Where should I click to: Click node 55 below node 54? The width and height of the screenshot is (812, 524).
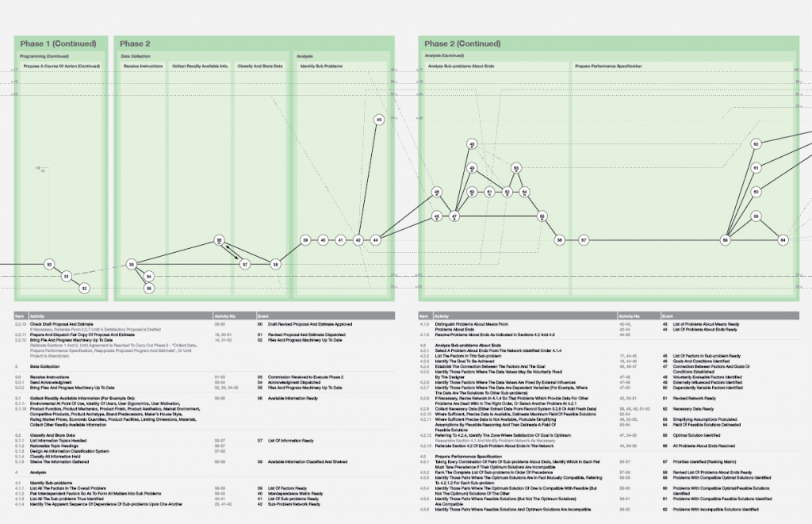(x=542, y=216)
